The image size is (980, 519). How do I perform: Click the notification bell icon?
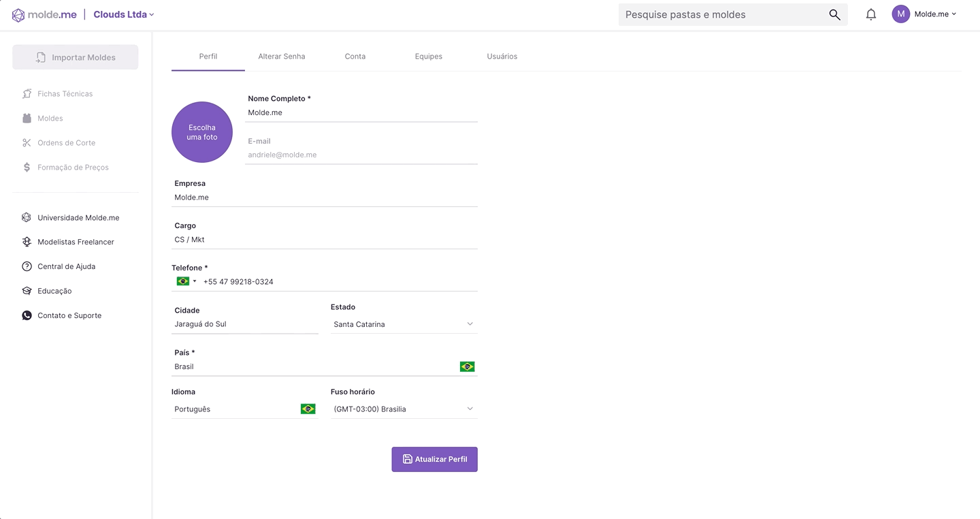870,14
